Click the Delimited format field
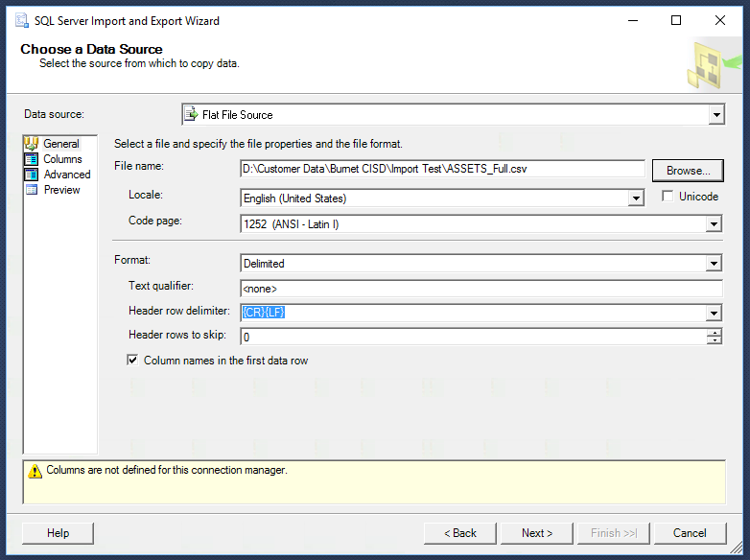750x560 pixels. click(480, 263)
